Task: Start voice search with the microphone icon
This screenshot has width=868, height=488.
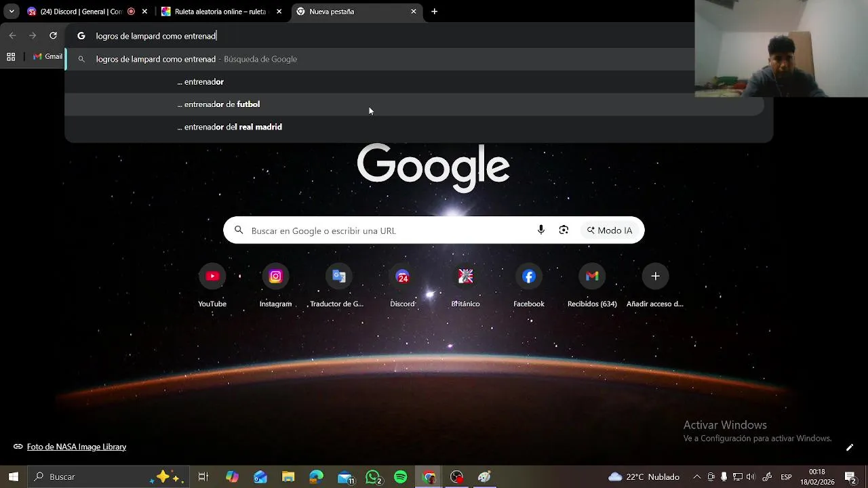Action: click(541, 230)
